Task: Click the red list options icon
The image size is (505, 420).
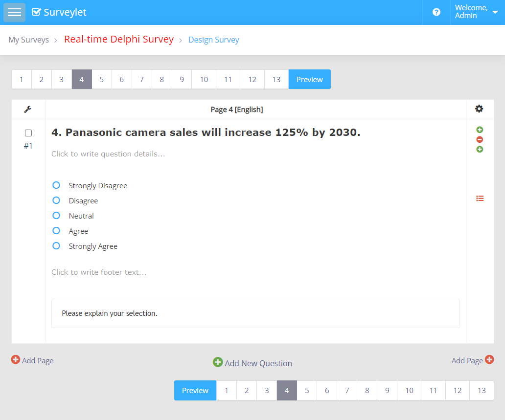Action: pos(480,199)
